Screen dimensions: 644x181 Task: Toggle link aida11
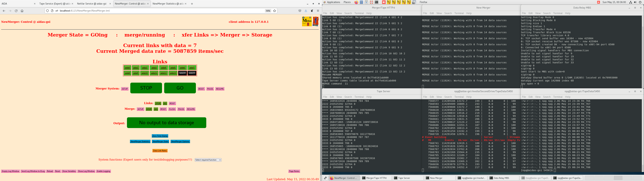click(x=154, y=73)
